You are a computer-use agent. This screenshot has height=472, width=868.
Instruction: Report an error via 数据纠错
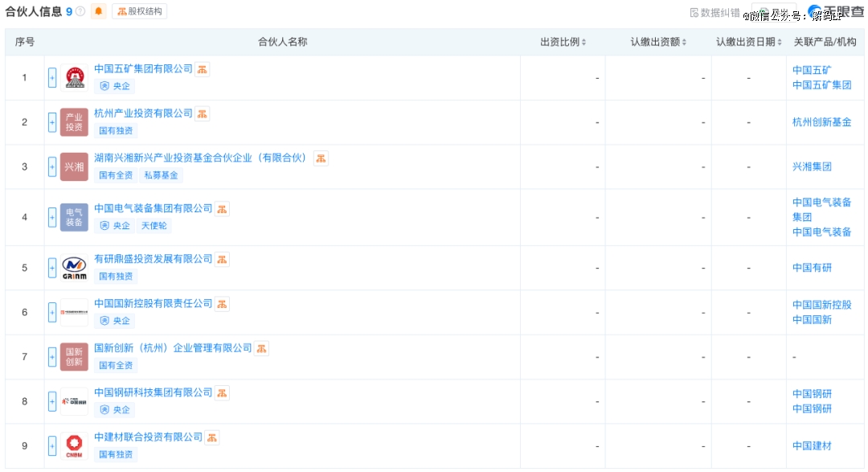click(x=714, y=12)
